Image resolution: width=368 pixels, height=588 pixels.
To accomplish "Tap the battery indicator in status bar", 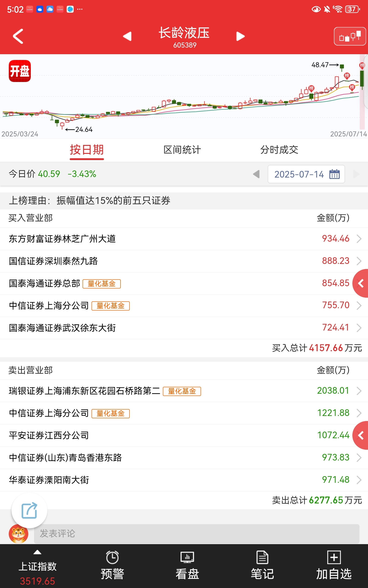I will (x=353, y=9).
